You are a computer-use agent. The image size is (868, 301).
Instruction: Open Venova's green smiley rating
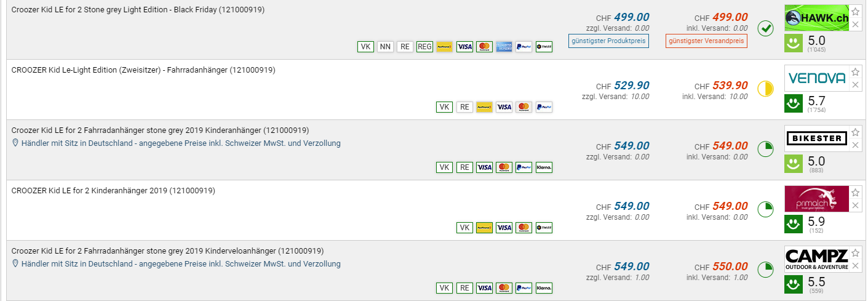(x=794, y=103)
